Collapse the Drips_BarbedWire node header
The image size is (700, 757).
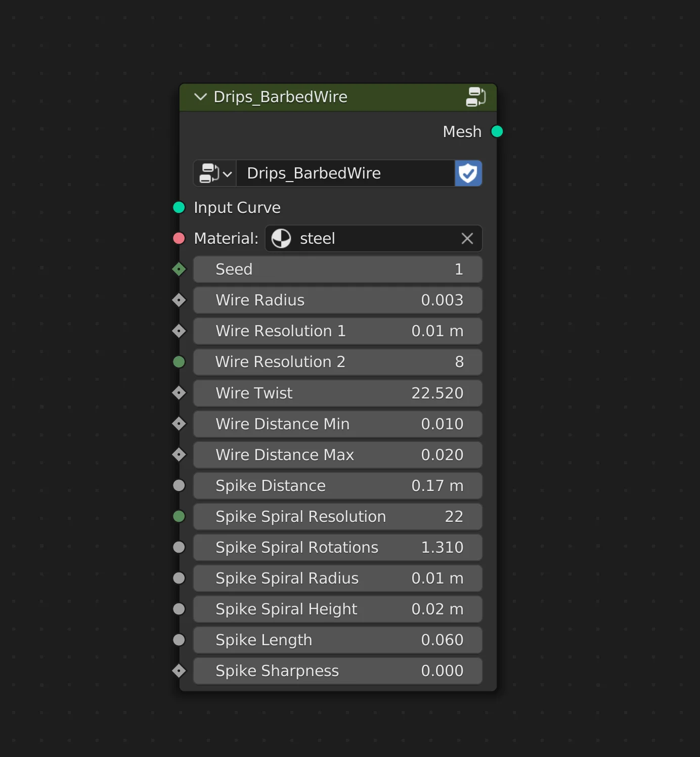(x=200, y=97)
